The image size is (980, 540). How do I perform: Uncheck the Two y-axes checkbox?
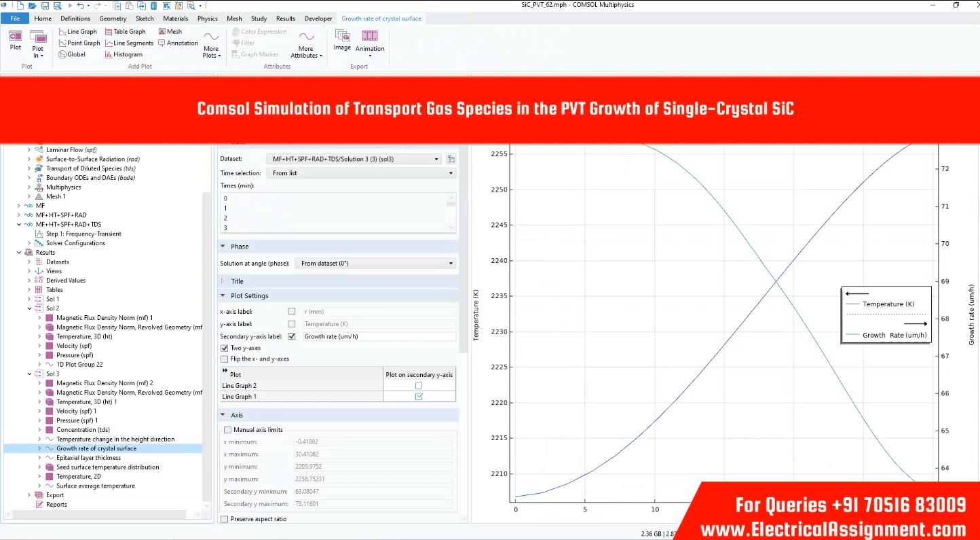click(225, 348)
